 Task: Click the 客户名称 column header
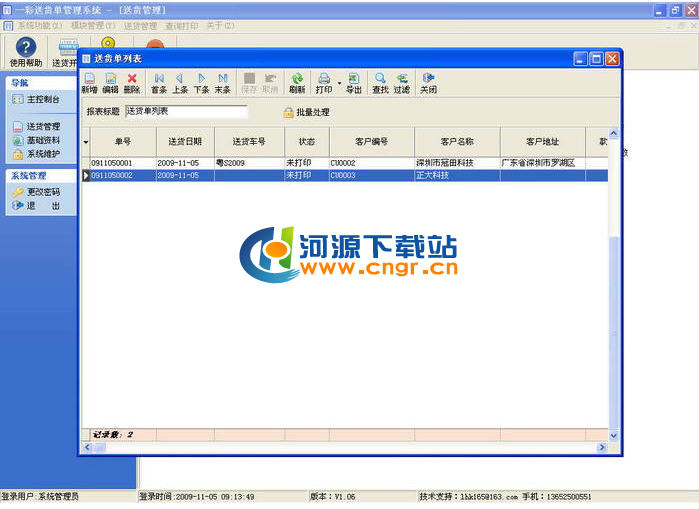coord(457,142)
